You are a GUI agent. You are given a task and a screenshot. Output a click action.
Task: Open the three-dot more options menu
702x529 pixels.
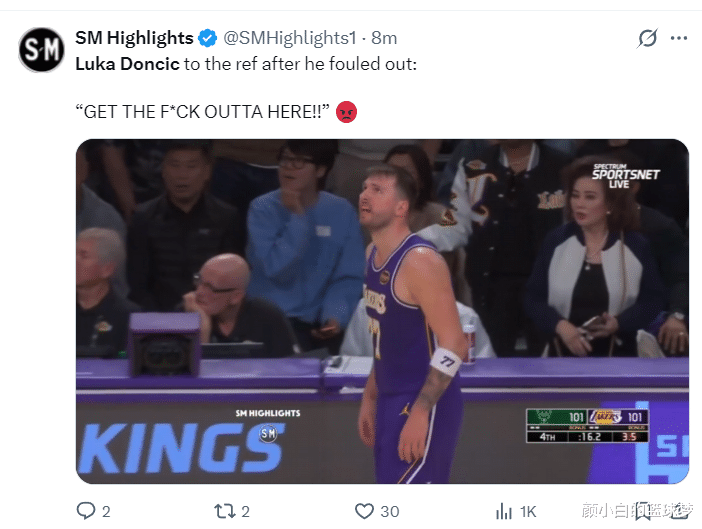click(x=679, y=38)
